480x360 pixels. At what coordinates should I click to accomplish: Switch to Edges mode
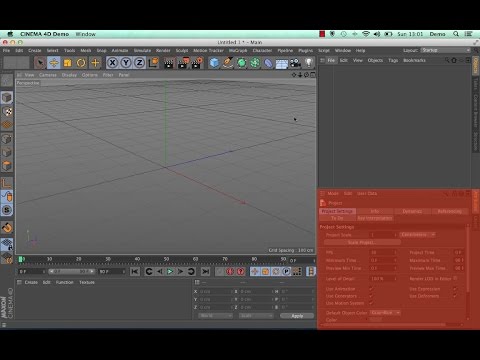[x=7, y=152]
